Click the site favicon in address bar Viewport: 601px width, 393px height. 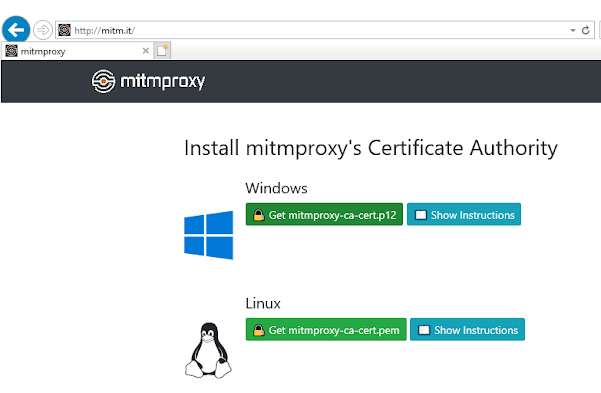click(64, 30)
